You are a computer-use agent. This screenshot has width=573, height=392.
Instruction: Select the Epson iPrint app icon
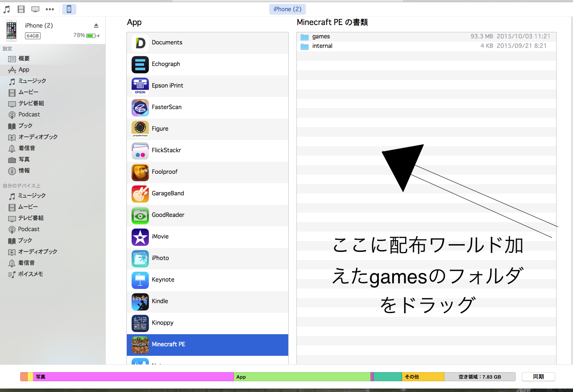[x=140, y=86]
